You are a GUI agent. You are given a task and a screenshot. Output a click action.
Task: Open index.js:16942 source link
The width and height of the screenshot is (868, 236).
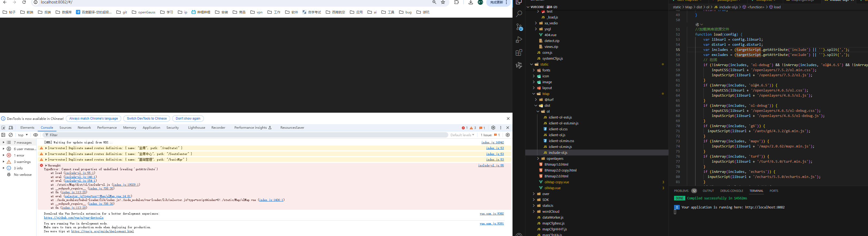pos(492,143)
